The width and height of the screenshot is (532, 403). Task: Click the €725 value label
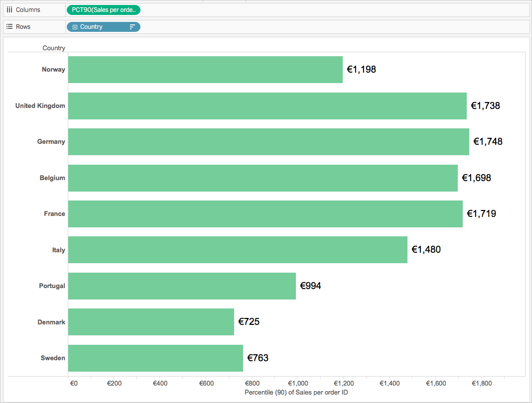[249, 322]
